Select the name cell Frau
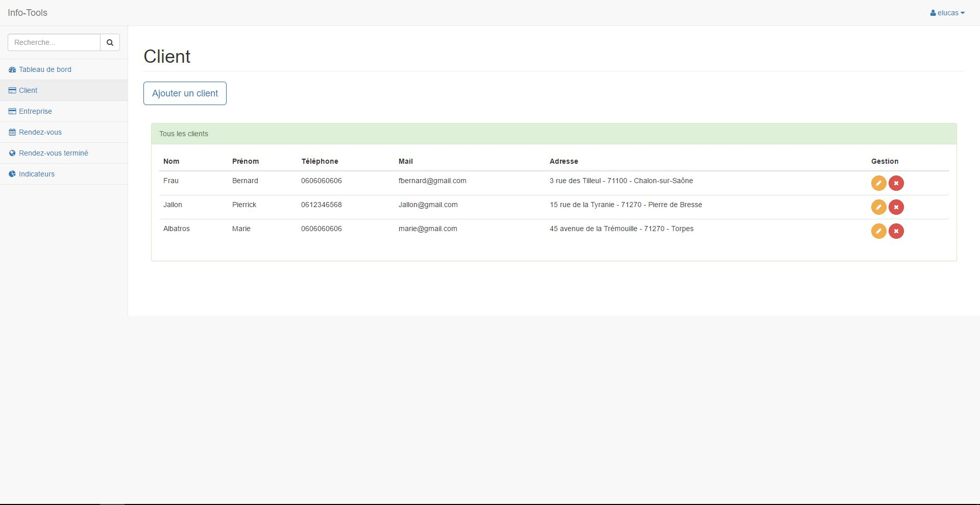This screenshot has height=505, width=980. 171,181
